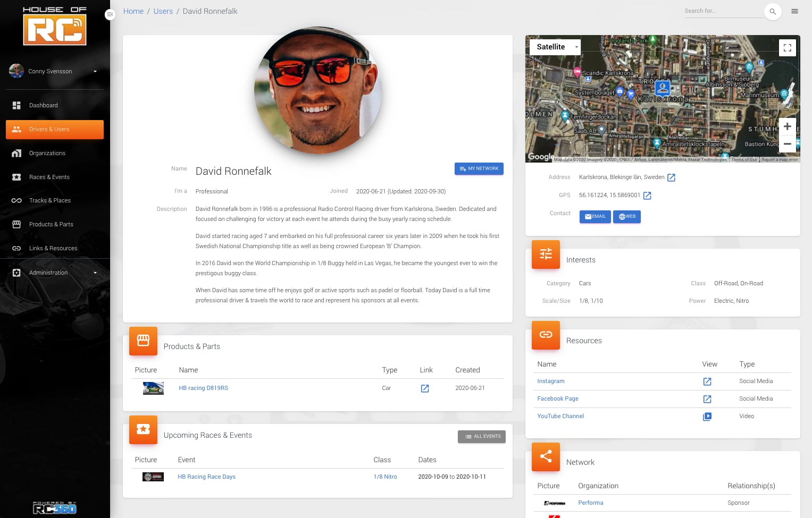Click the search magnifier icon

(x=772, y=12)
